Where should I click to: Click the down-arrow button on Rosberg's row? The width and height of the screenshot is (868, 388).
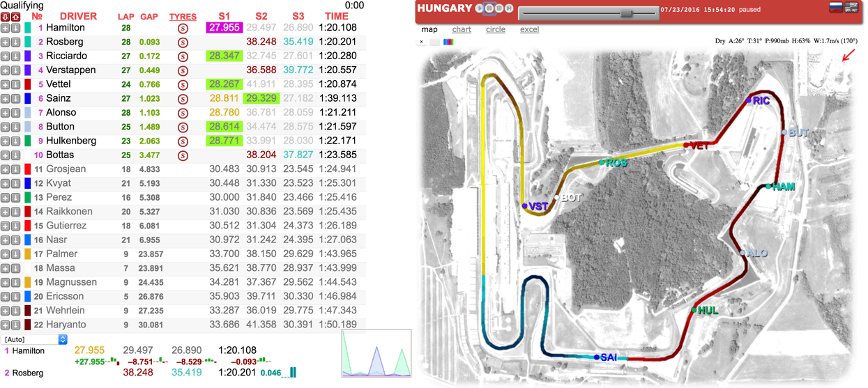(15, 42)
